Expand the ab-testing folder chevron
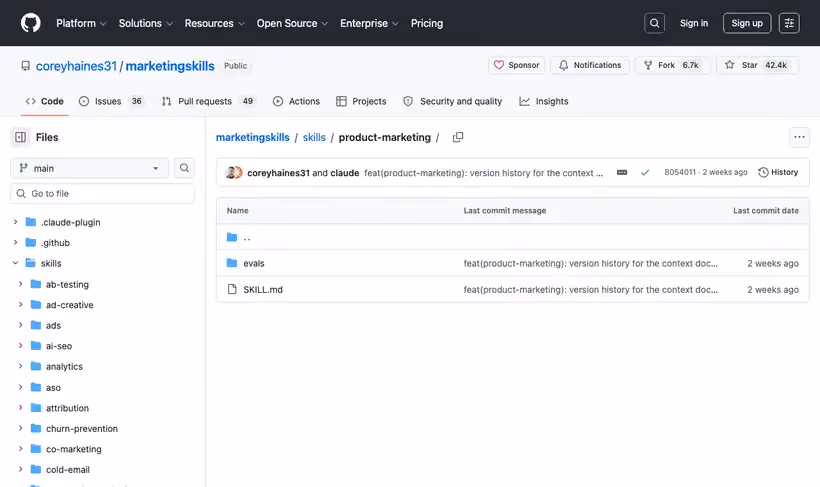The image size is (820, 487). tap(20, 284)
